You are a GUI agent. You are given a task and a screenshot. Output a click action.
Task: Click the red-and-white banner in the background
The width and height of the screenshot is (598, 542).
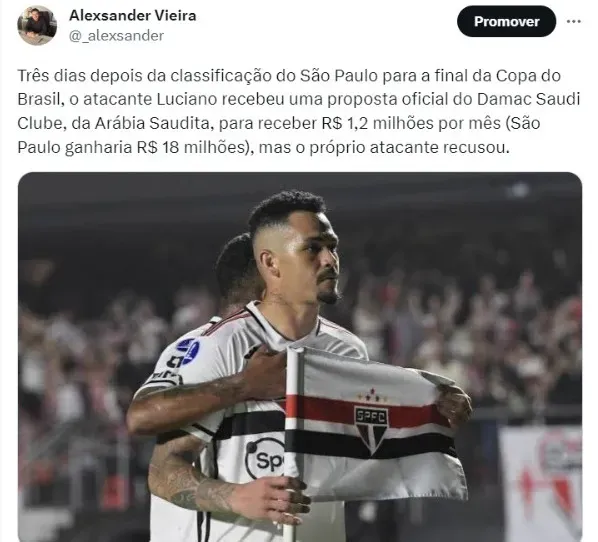tap(541, 482)
